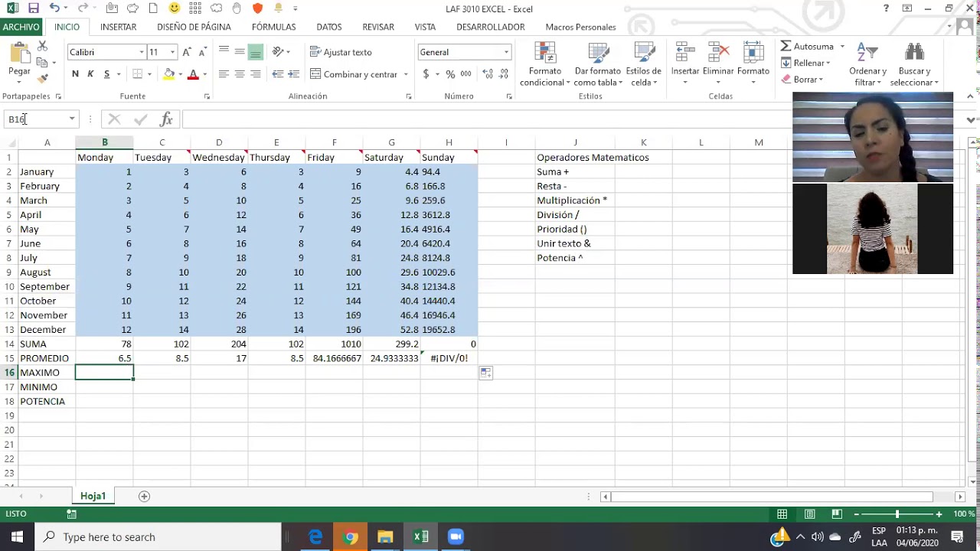Select cell B17 next to MINIMO
The image size is (980, 551).
point(104,387)
